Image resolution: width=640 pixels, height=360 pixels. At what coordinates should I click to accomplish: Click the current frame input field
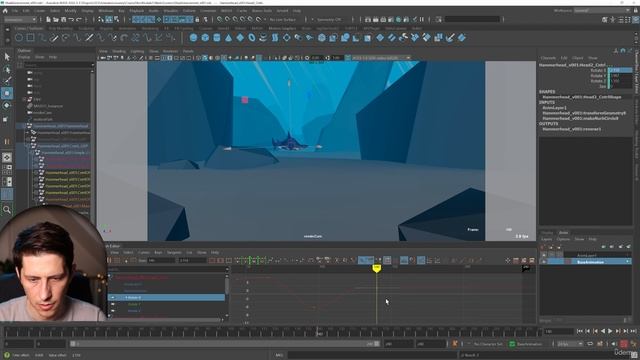pyautogui.click(x=559, y=331)
